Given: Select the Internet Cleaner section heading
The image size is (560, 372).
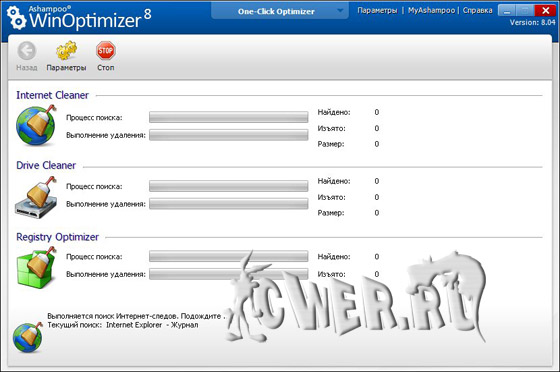Looking at the screenshot, I should (52, 95).
